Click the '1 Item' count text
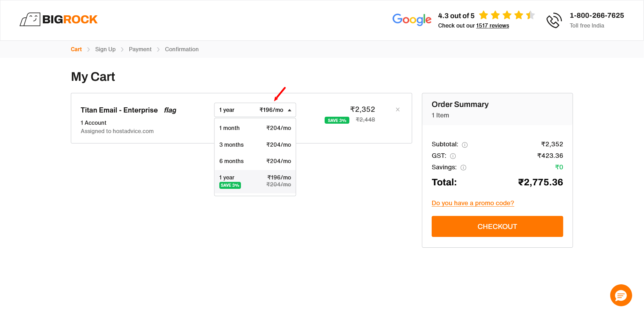 tap(440, 115)
